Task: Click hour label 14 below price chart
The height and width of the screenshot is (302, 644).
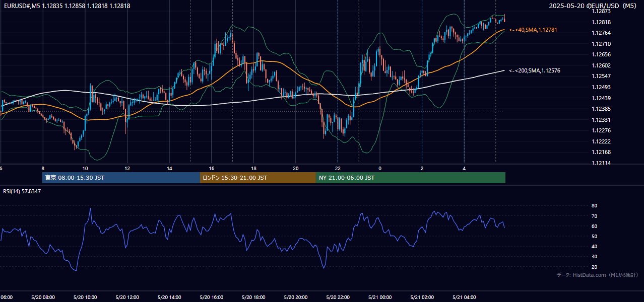Action: tap(169, 168)
